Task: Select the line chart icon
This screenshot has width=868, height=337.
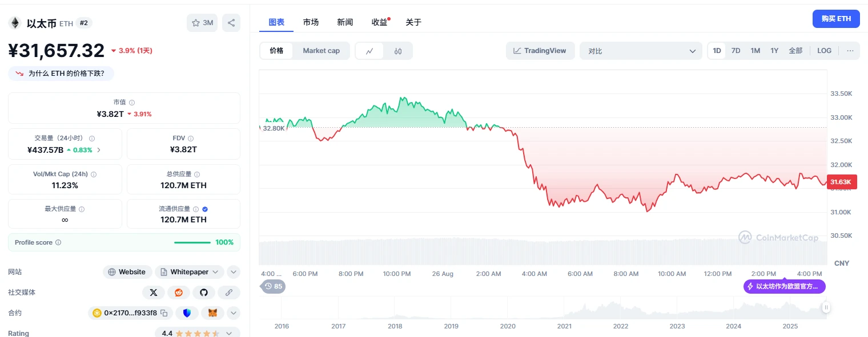Action: pos(370,51)
